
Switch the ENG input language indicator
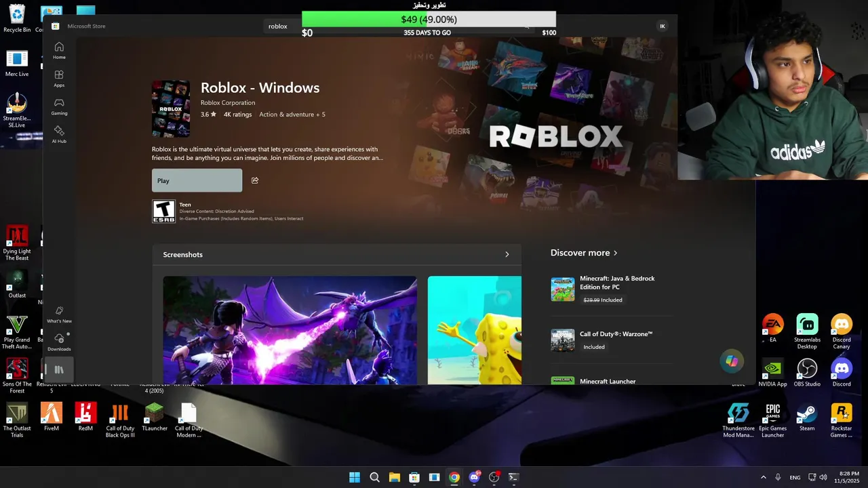(795, 477)
